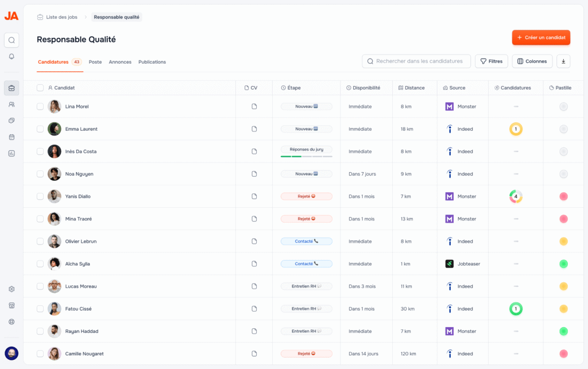
Task: Switch to the Poste tab
Action: pos(95,62)
